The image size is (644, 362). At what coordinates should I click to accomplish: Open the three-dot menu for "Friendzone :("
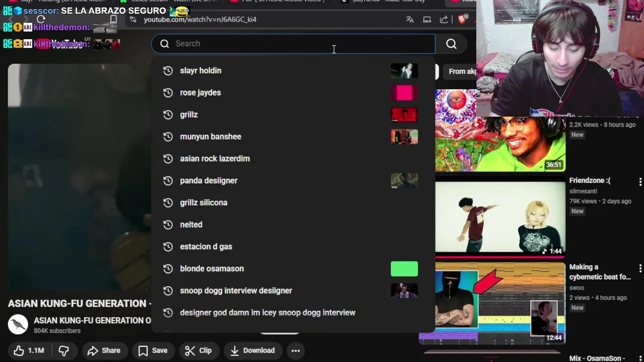[x=640, y=182]
